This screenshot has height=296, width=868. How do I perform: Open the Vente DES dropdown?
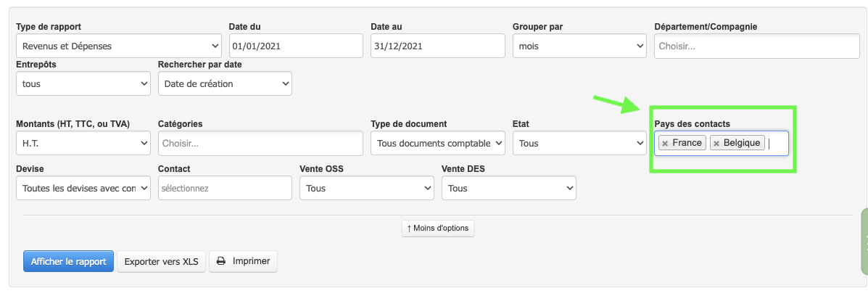click(x=508, y=189)
